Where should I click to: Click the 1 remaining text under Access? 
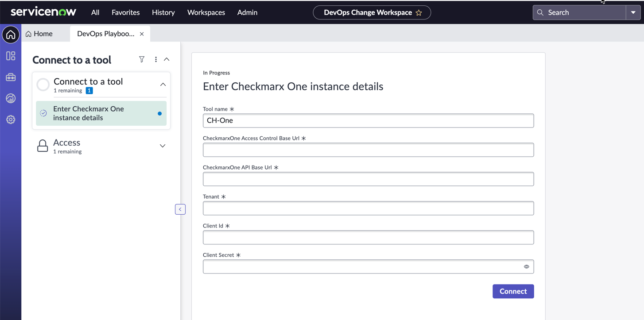[x=67, y=151]
